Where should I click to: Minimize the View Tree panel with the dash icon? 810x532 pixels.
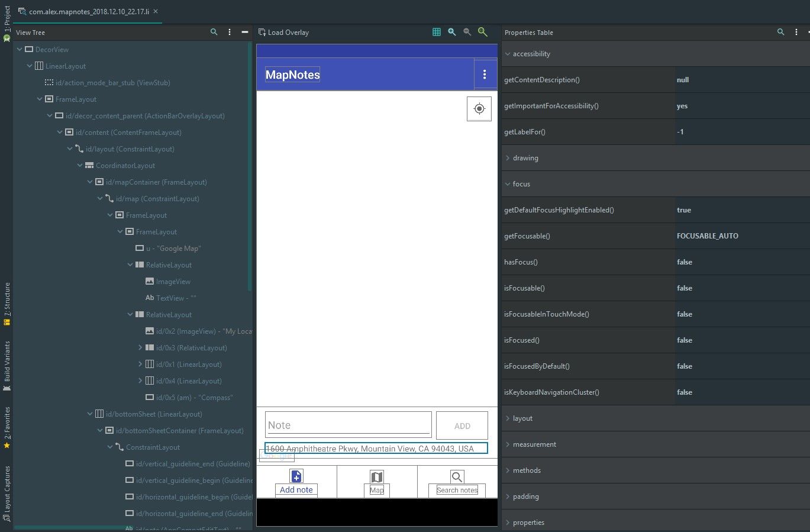point(245,32)
